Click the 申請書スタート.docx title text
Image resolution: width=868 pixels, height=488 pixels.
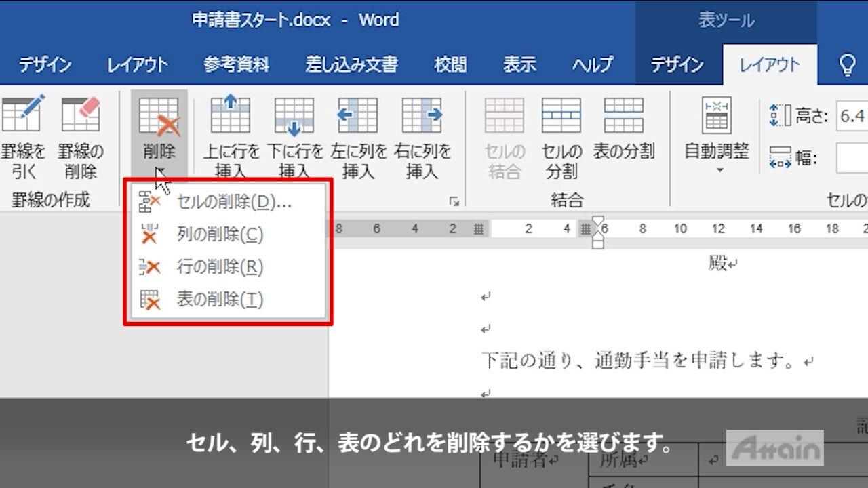point(261,20)
